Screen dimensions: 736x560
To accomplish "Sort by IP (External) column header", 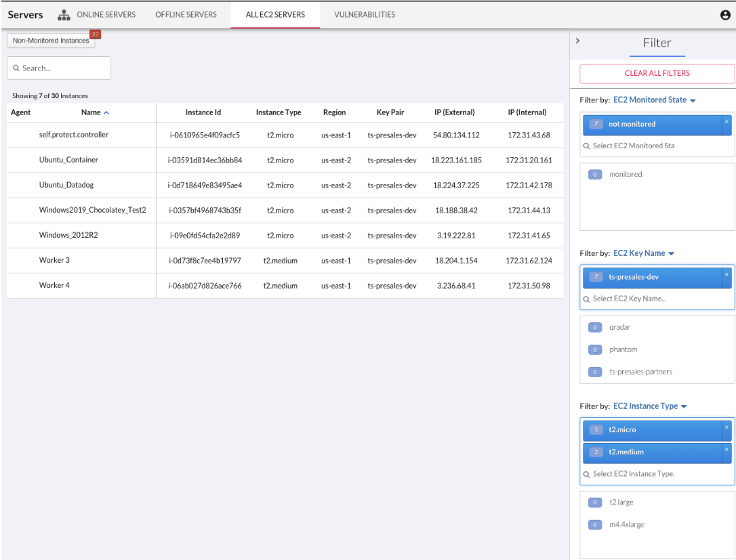I will pos(454,112).
